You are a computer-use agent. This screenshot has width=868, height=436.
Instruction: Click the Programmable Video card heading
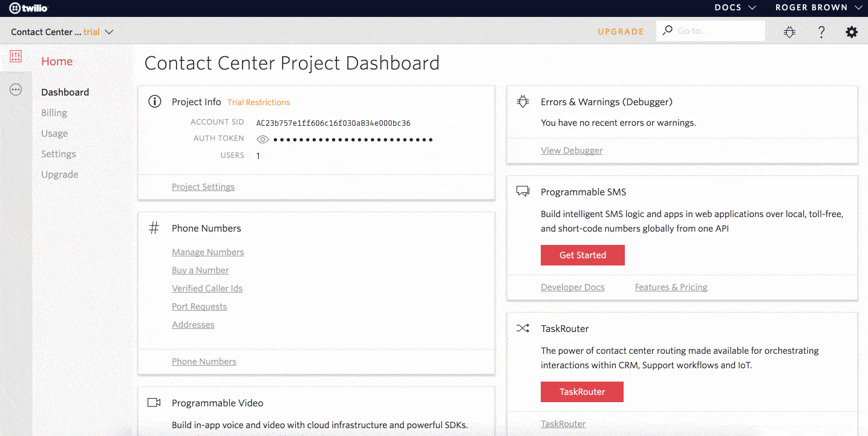[217, 403]
